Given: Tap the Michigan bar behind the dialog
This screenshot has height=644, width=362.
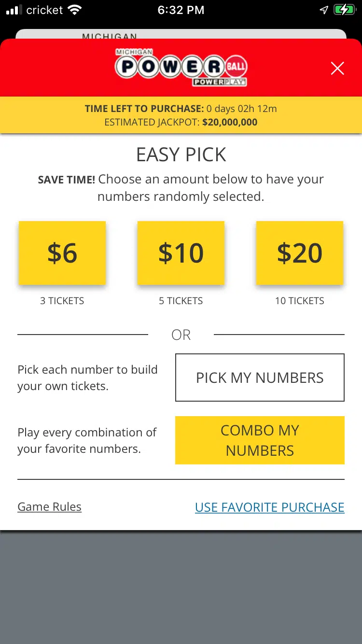Looking at the screenshot, I should tap(181, 35).
